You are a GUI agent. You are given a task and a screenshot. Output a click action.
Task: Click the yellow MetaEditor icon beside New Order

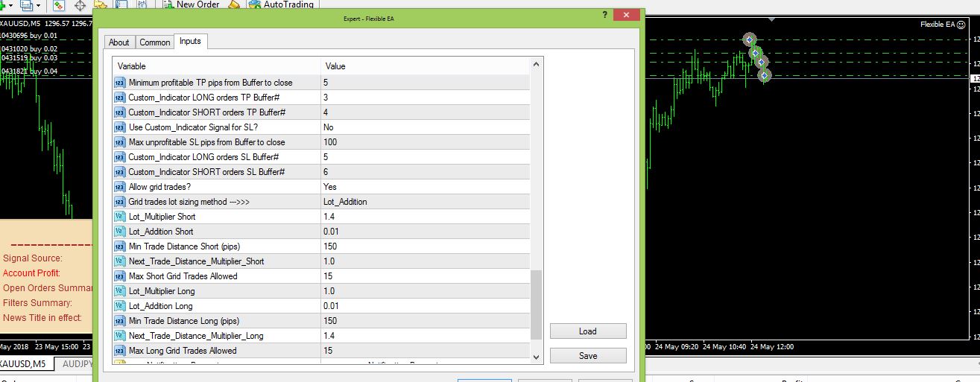coord(234,4)
